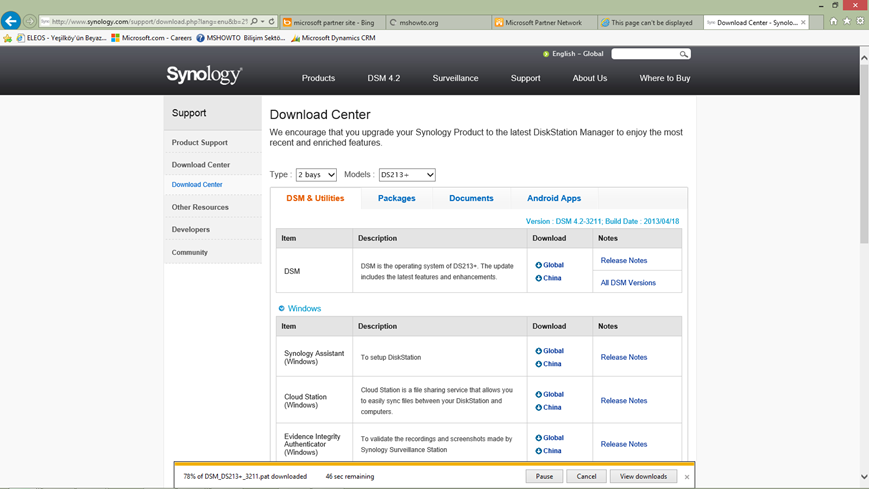Switch to the DSM & Utilities tab
The image size is (869, 489).
[x=315, y=198]
